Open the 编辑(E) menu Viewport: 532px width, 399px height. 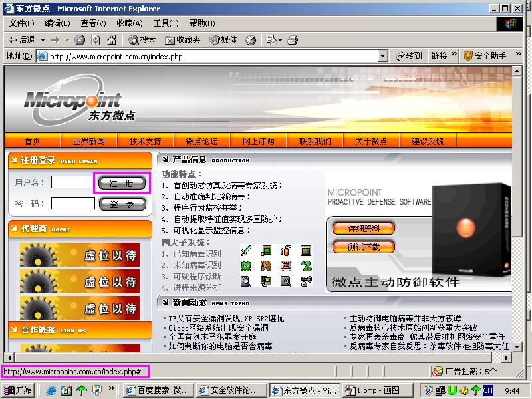57,23
